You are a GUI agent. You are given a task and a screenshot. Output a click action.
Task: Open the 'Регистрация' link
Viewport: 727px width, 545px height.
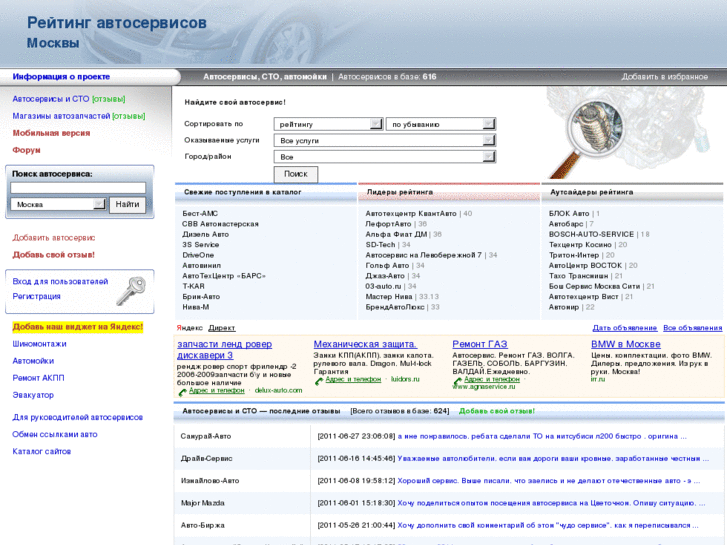(x=36, y=296)
